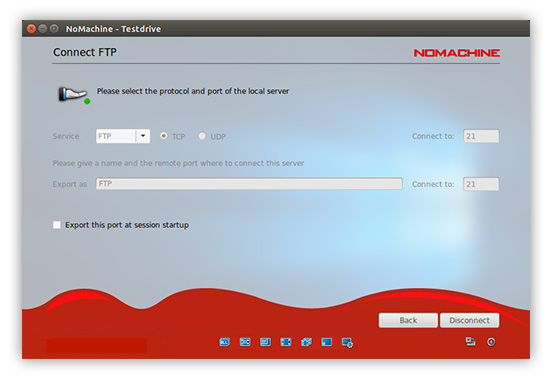This screenshot has width=552, height=378.
Task: Open the Service dropdown arrow
Action: pyautogui.click(x=143, y=136)
